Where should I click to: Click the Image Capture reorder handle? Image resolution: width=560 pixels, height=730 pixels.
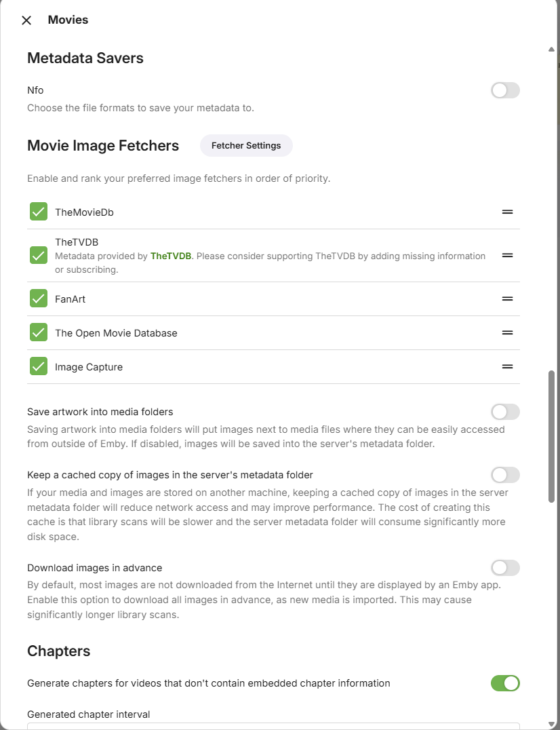[x=507, y=367]
